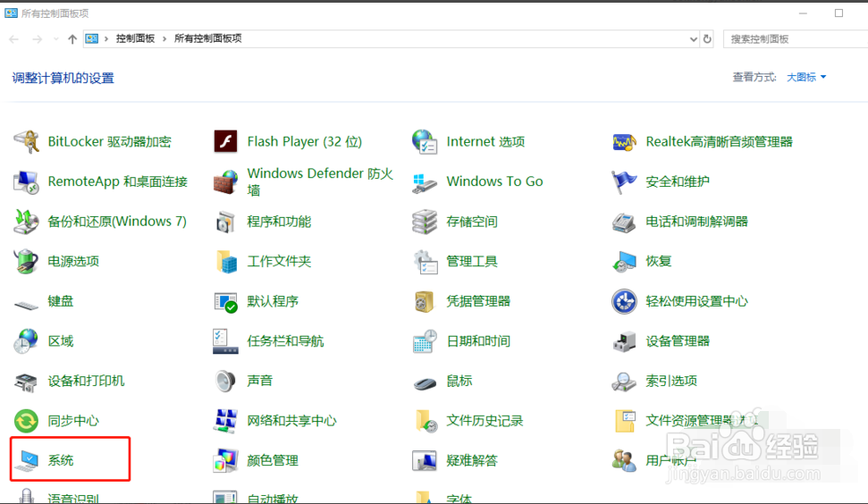Viewport: 868px width, 504px height.
Task: Open 轻松使用设置中心 icon
Action: click(624, 301)
